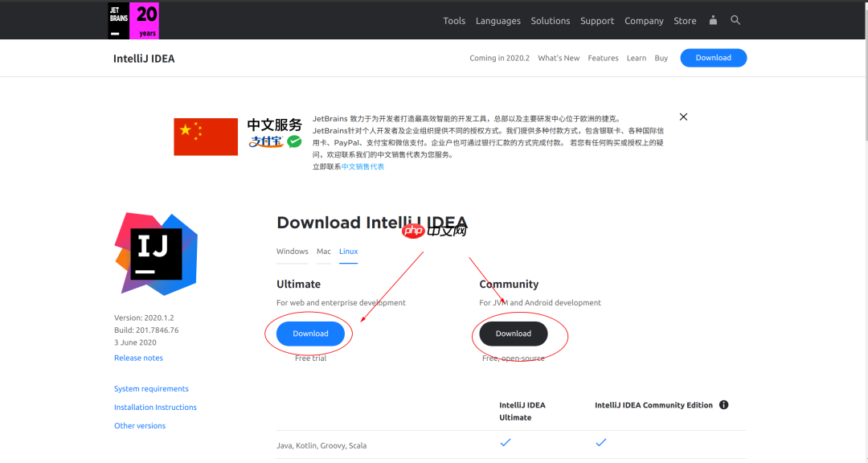The height and width of the screenshot is (463, 868).
Task: Open the Features page
Action: point(603,58)
